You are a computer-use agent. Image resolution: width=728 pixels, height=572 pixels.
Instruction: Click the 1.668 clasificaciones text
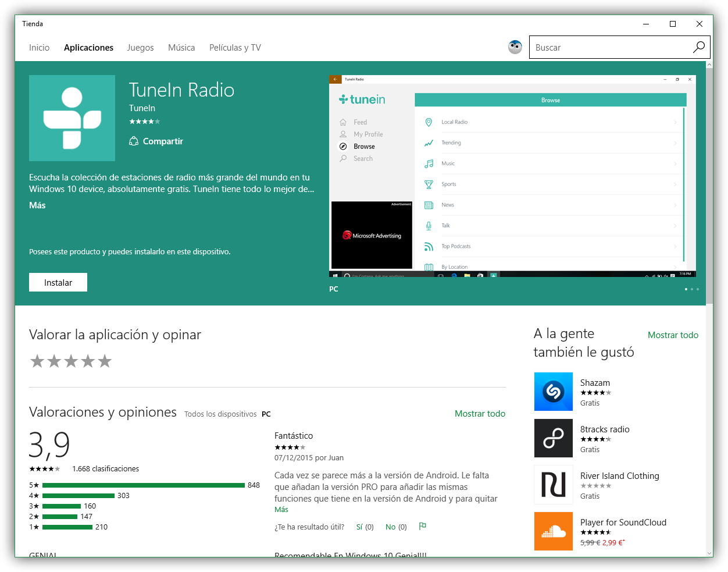(x=106, y=469)
